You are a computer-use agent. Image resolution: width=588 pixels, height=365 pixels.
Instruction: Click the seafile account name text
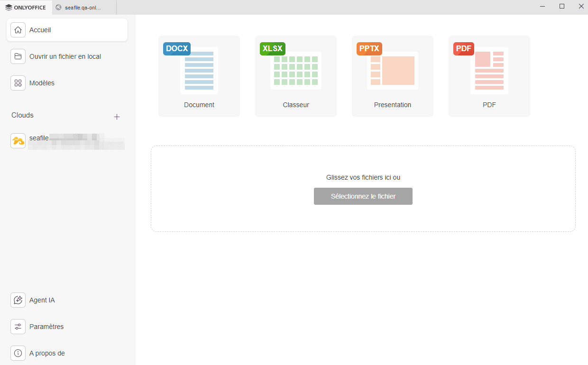pos(39,138)
